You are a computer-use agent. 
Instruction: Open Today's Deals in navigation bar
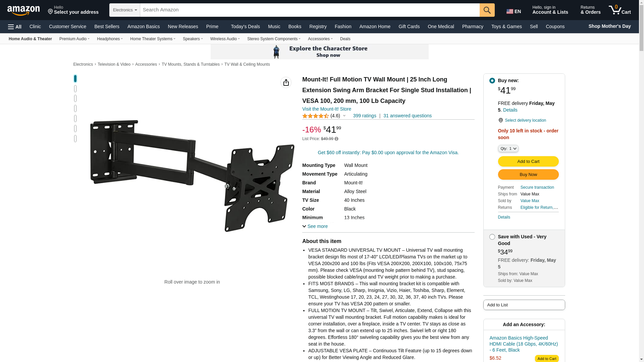point(245,26)
